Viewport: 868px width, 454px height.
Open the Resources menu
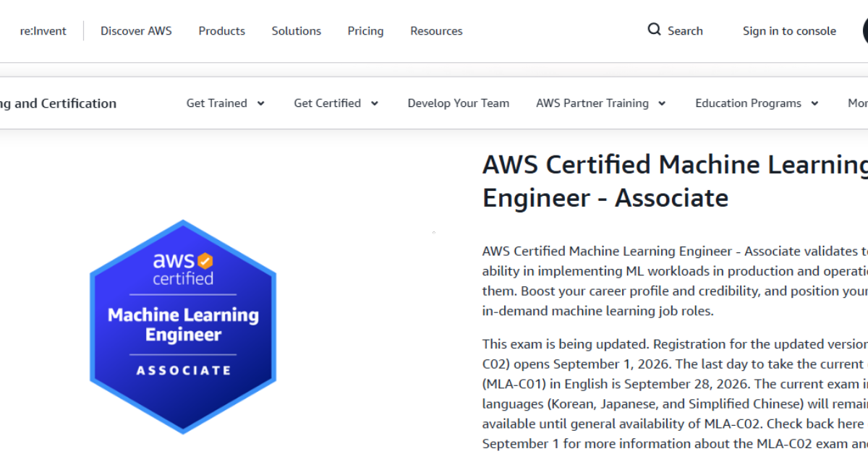click(436, 31)
